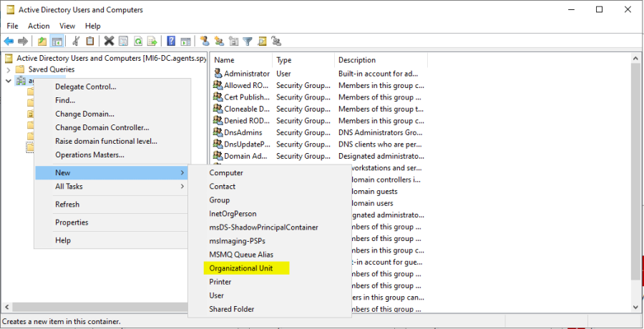Click the Up one level folder icon
Screen dimensions: 644x329
42,41
